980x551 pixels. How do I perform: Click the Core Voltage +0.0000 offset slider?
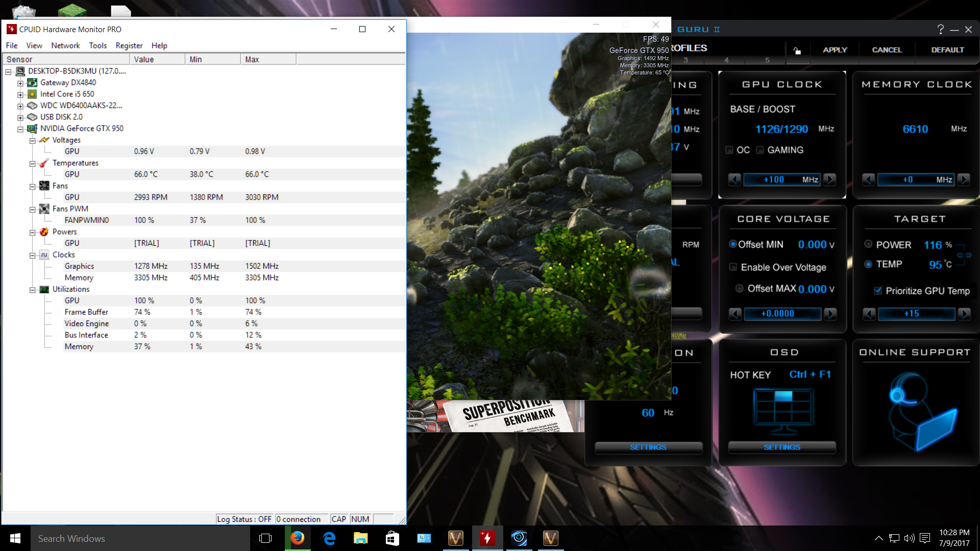(x=783, y=314)
